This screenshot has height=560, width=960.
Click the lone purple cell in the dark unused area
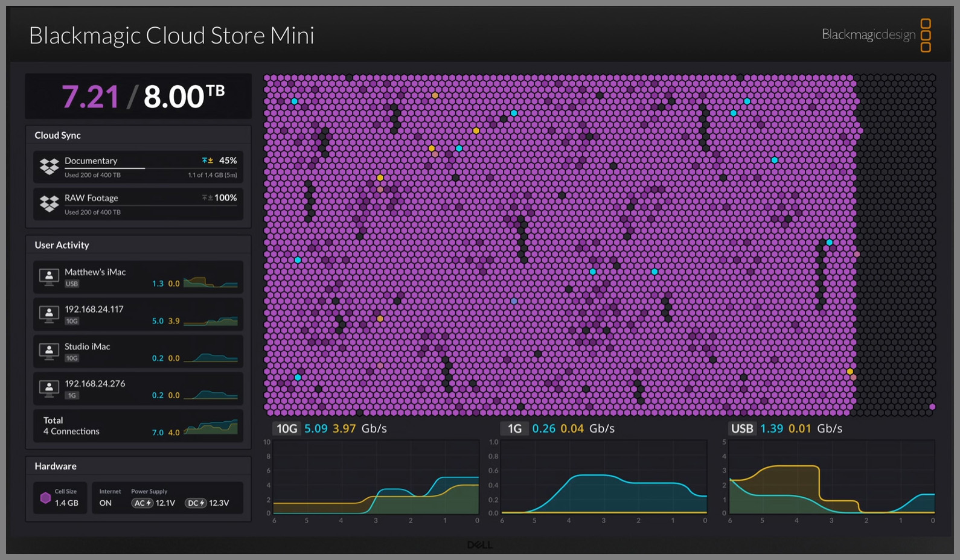coord(932,407)
